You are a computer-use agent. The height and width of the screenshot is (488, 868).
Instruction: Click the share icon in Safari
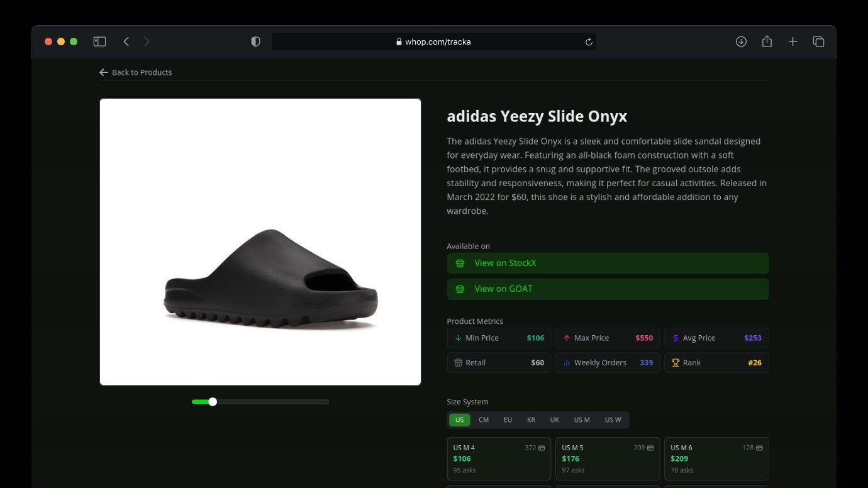tap(767, 42)
